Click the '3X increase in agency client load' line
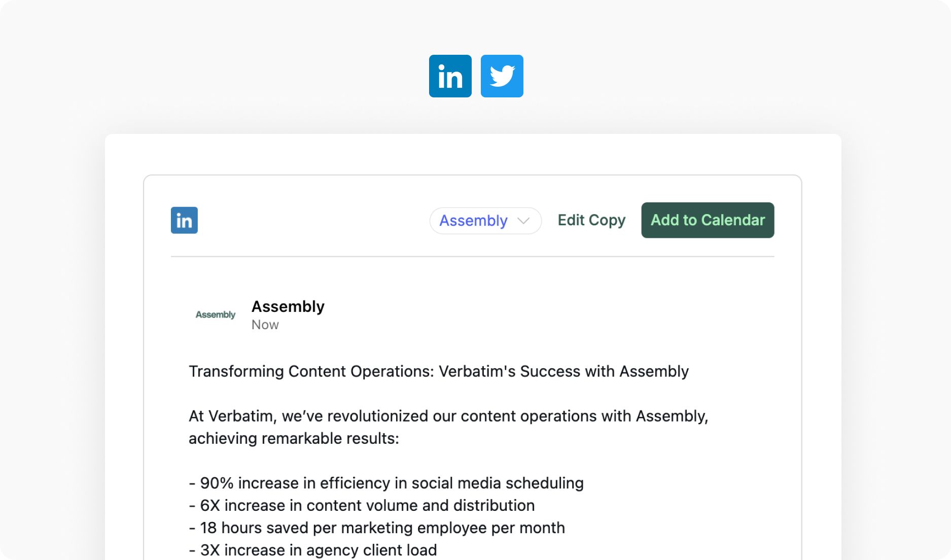Viewport: 951px width, 560px height. pos(313,550)
